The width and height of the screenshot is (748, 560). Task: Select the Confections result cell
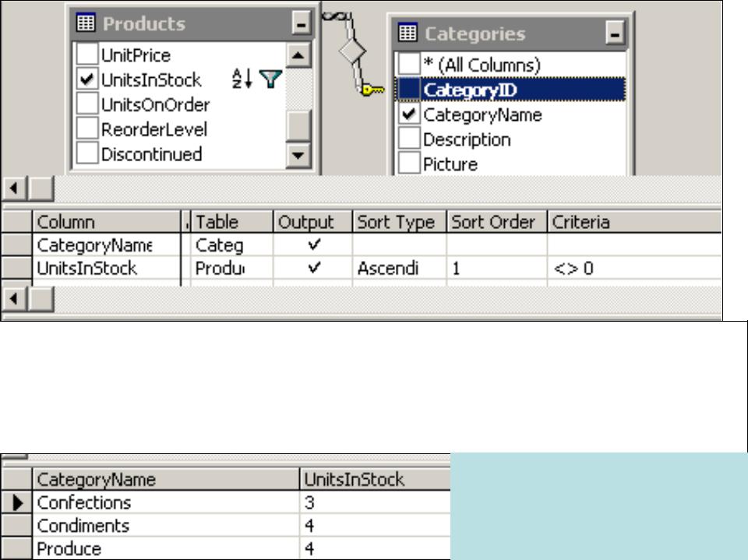point(165,502)
